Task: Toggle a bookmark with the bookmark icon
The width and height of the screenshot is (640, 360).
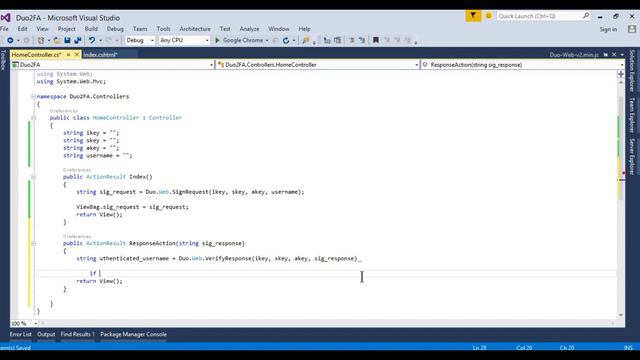Action: (x=376, y=40)
